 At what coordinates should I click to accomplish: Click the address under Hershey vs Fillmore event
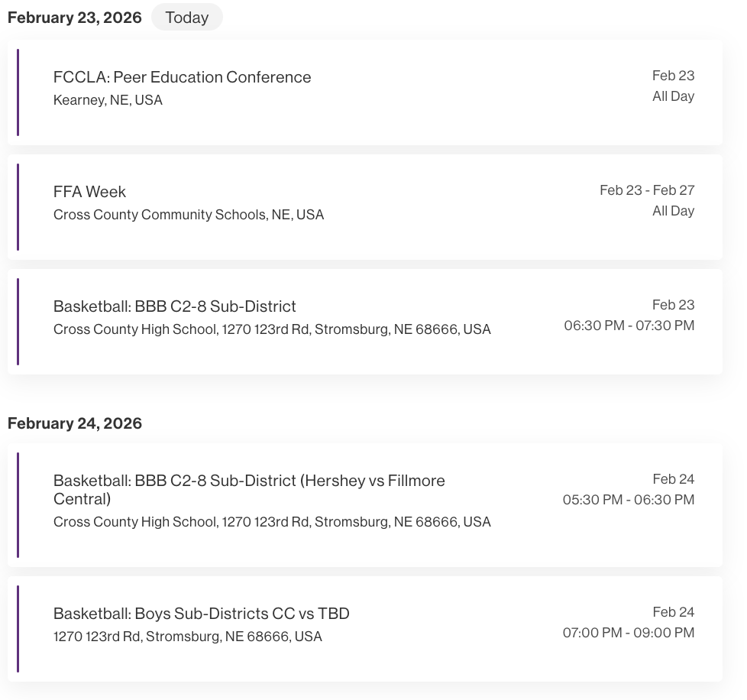tap(271, 522)
